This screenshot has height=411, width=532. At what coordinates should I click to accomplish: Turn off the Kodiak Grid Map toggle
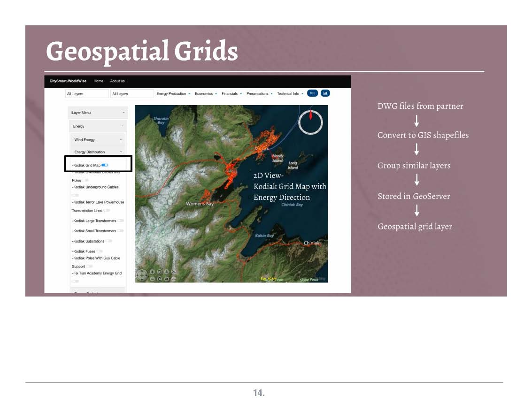[x=105, y=165]
